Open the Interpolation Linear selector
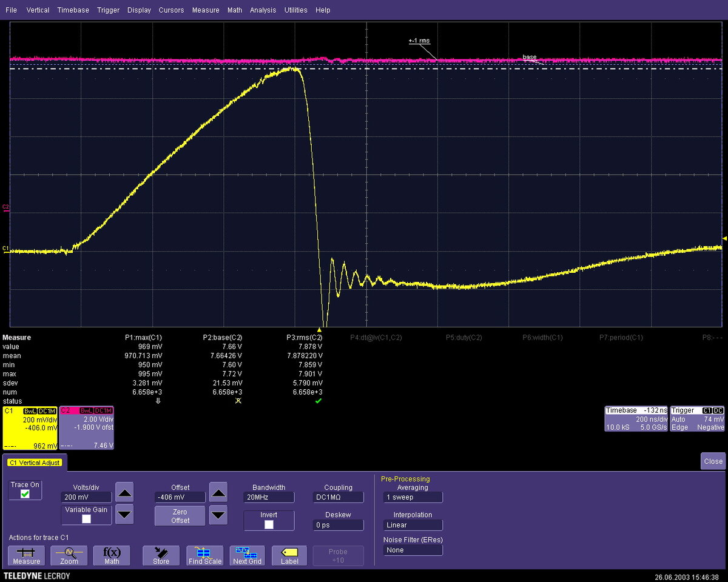728x582 pixels. click(x=412, y=525)
